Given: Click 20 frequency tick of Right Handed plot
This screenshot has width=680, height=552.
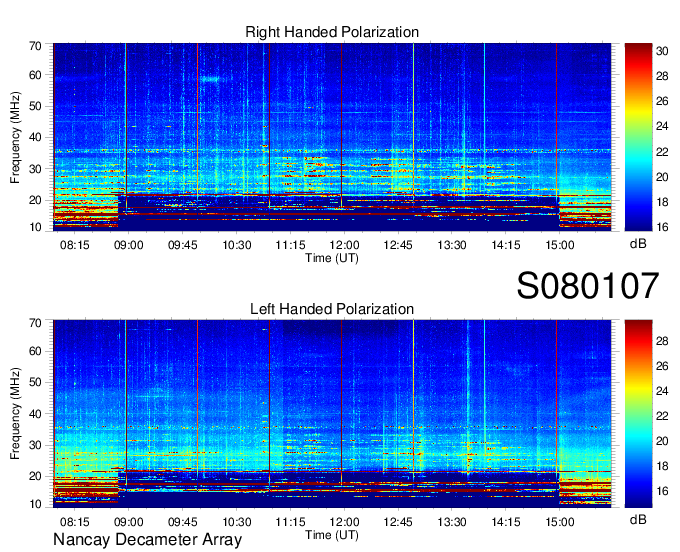Looking at the screenshot, I should coord(36,200).
